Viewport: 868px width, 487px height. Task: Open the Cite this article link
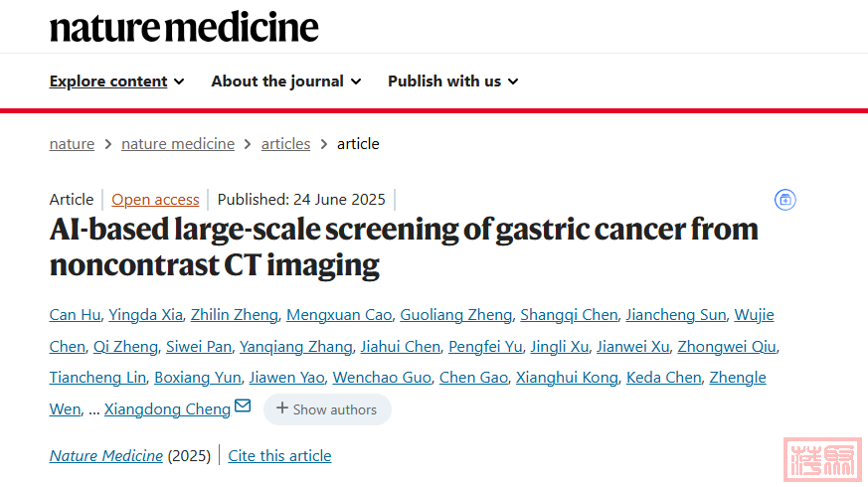[279, 456]
